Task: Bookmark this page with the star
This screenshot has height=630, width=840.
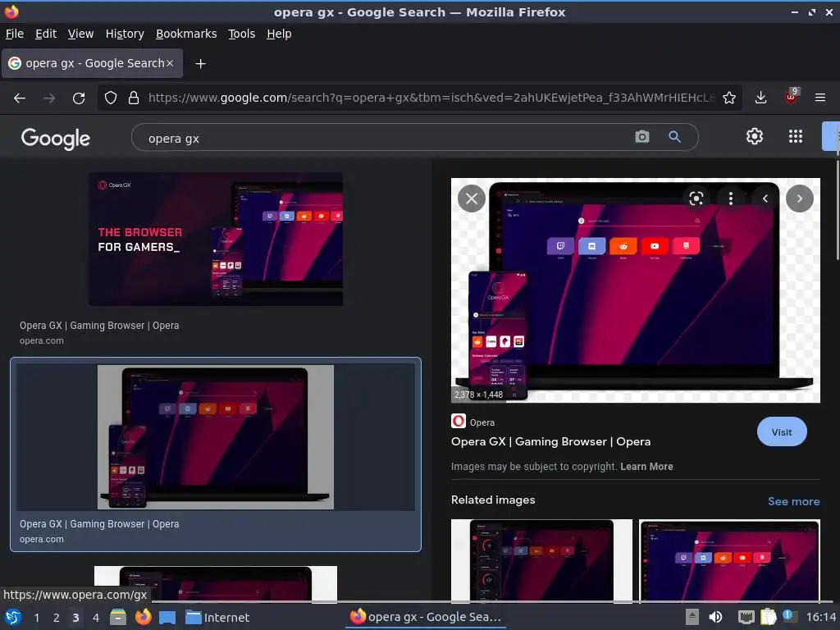Action: tap(729, 98)
